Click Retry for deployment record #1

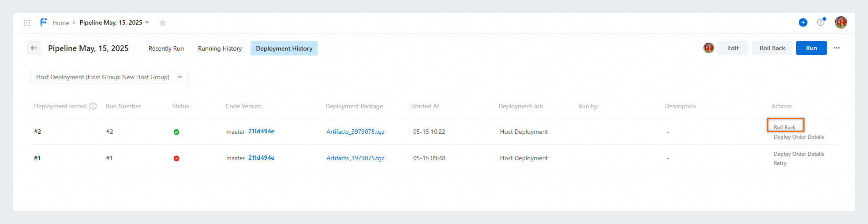(x=780, y=163)
